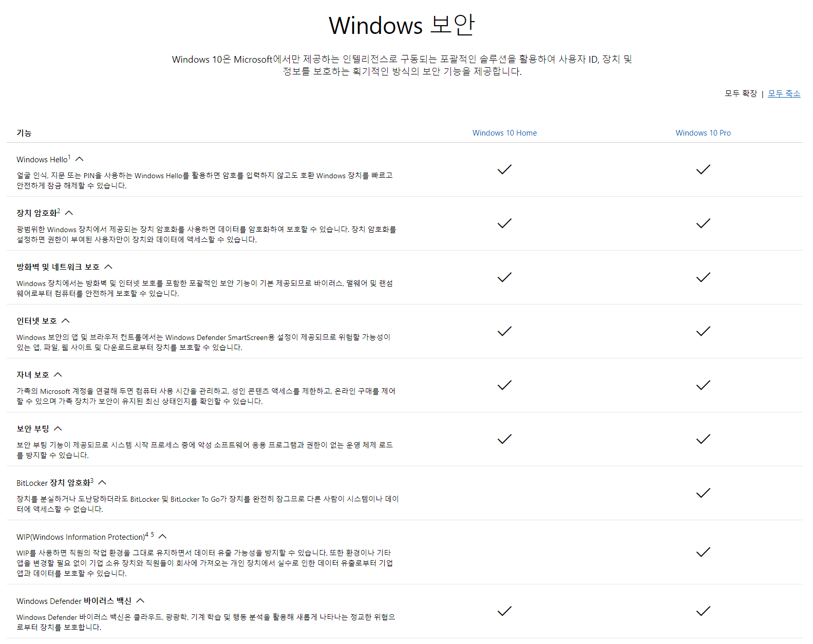Click the description starting 'Windows 장치에서는 방화벽'
Viewport: 813px width, 644px height.
click(x=204, y=289)
